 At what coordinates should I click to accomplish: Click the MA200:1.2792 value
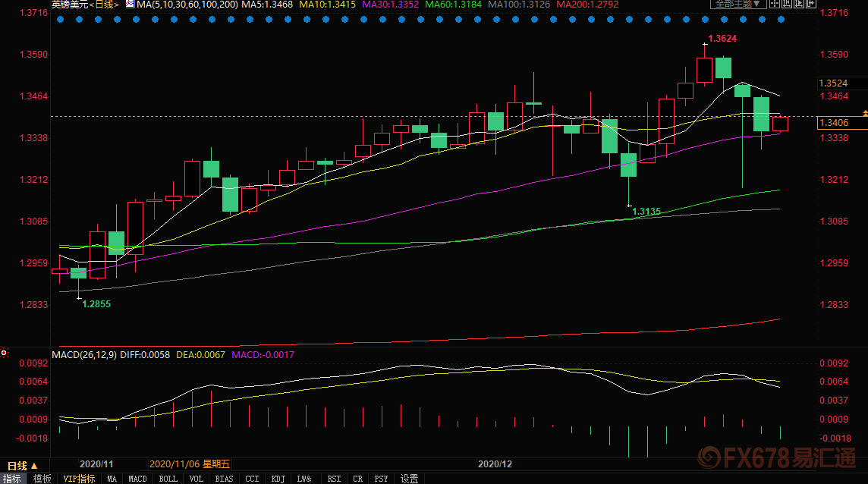click(587, 5)
